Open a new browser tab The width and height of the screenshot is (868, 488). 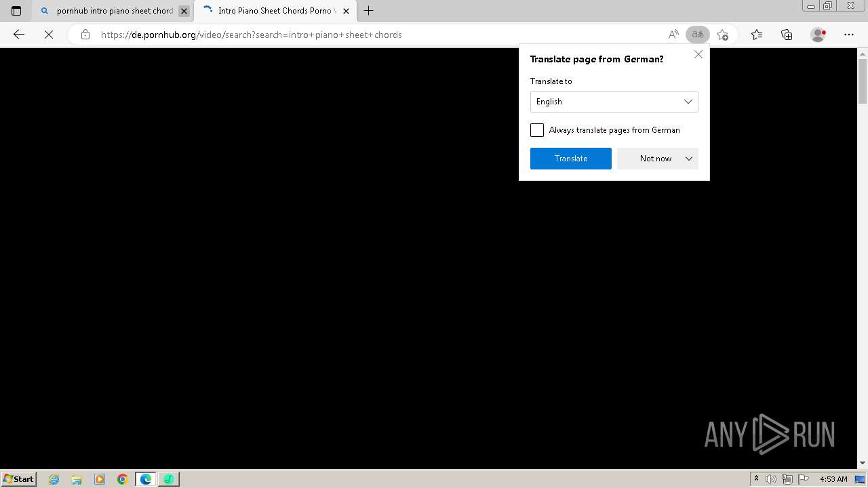tap(369, 11)
